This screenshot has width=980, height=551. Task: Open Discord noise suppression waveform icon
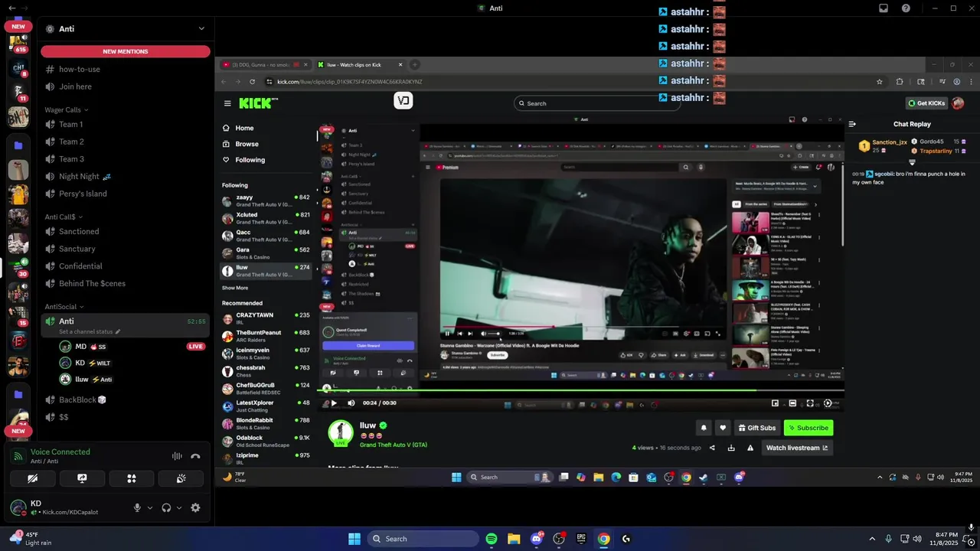click(177, 456)
